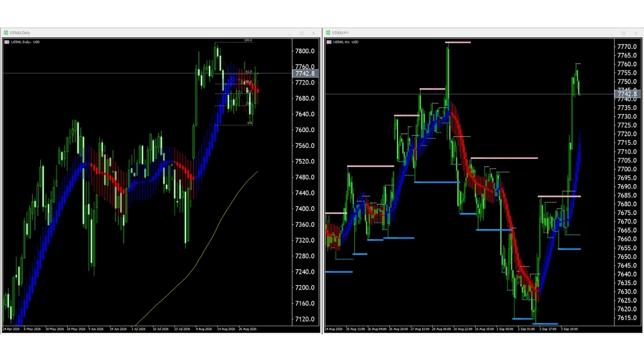Close the US500,H1 chart window
This screenshot has width=644, height=362.
click(x=635, y=33)
